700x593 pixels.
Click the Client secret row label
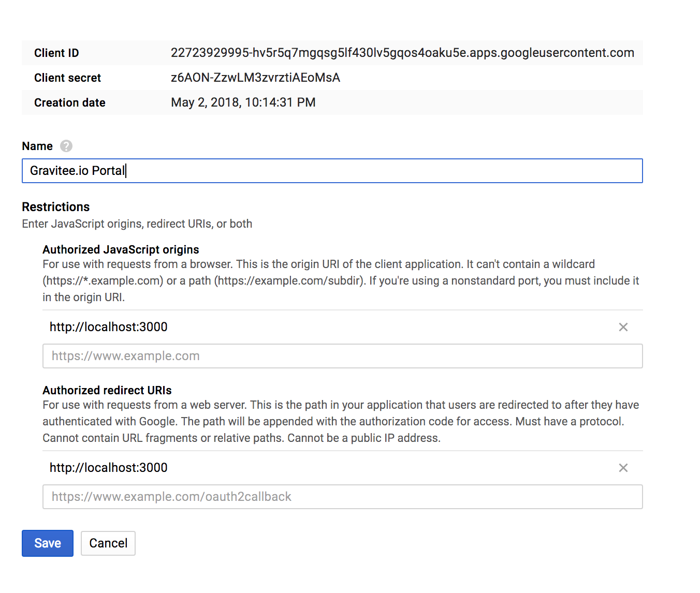coord(67,78)
